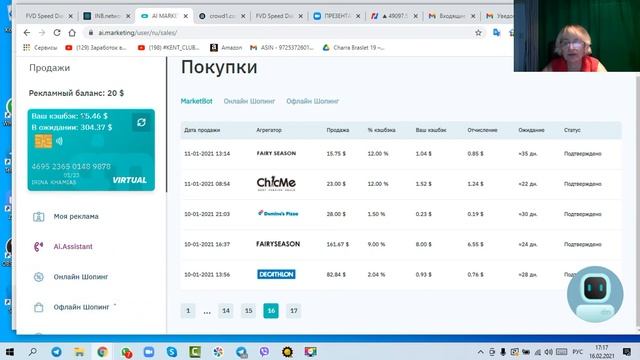
Task: Click the ChicMe aggregator logo
Action: coord(276,184)
